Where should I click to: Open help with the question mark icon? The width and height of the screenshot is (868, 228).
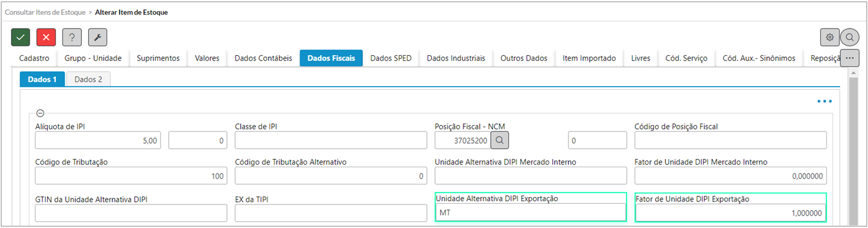(72, 37)
